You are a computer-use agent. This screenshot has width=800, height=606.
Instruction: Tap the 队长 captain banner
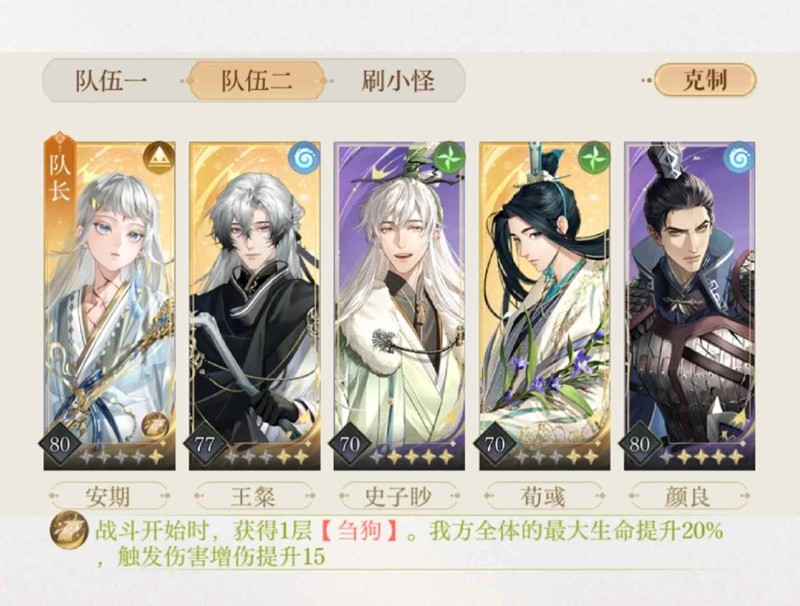[59, 173]
